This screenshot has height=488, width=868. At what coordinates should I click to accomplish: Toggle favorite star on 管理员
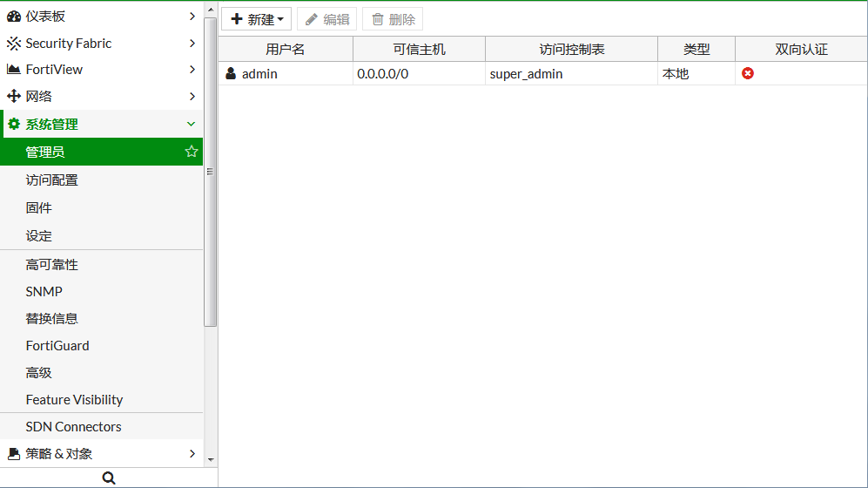coord(192,152)
